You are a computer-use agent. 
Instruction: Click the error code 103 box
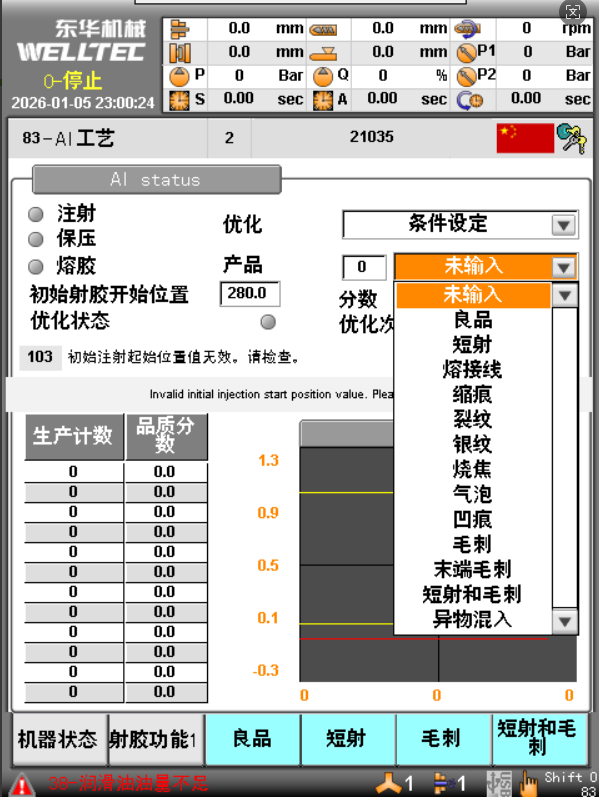click(40, 357)
